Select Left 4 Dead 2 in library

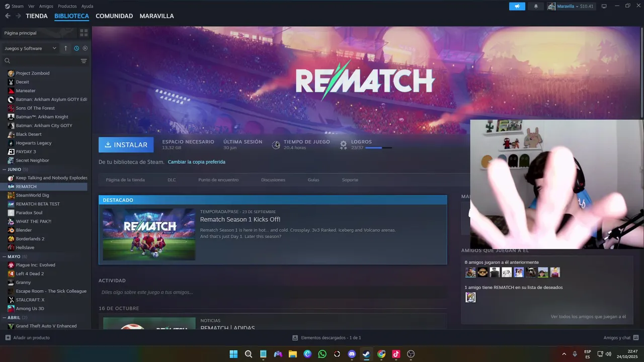tap(30, 274)
